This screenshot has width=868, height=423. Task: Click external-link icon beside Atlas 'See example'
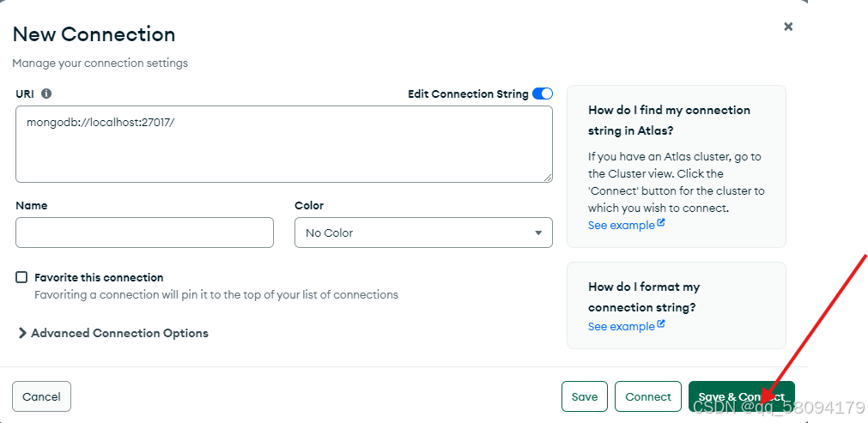(x=661, y=224)
